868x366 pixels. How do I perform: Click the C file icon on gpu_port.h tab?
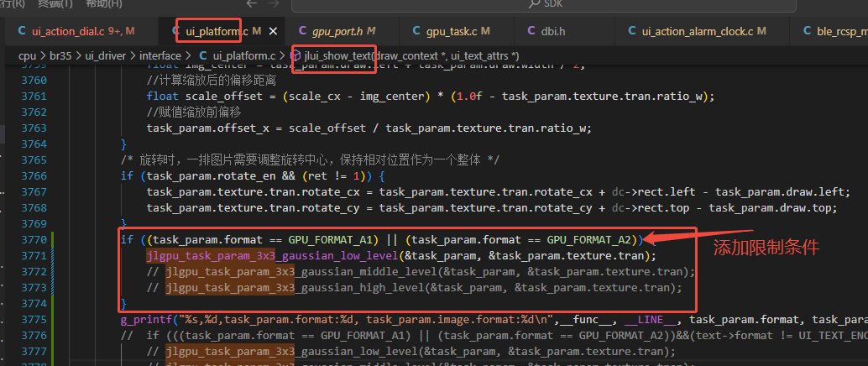[302, 32]
